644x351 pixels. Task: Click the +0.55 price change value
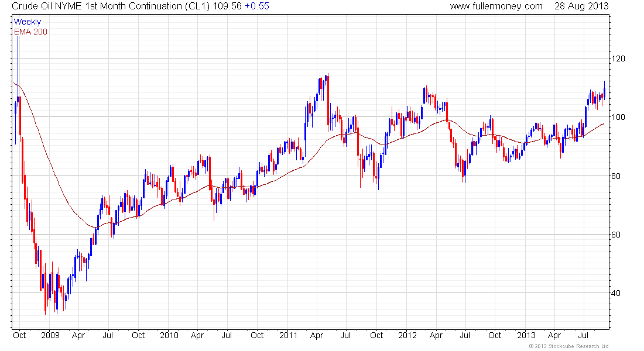[x=256, y=6]
